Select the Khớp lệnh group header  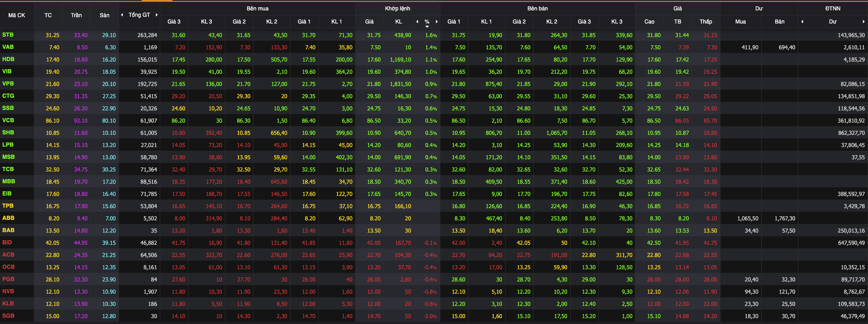[397, 9]
